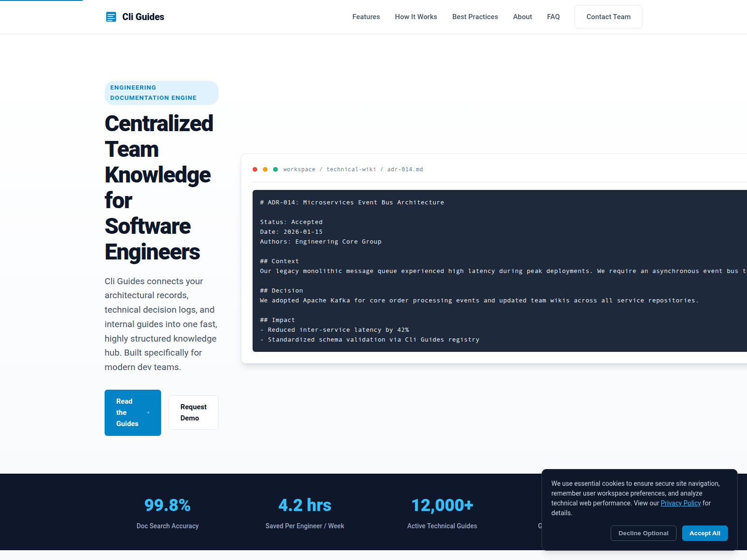Click the Cli Guides logo icon

(111, 17)
